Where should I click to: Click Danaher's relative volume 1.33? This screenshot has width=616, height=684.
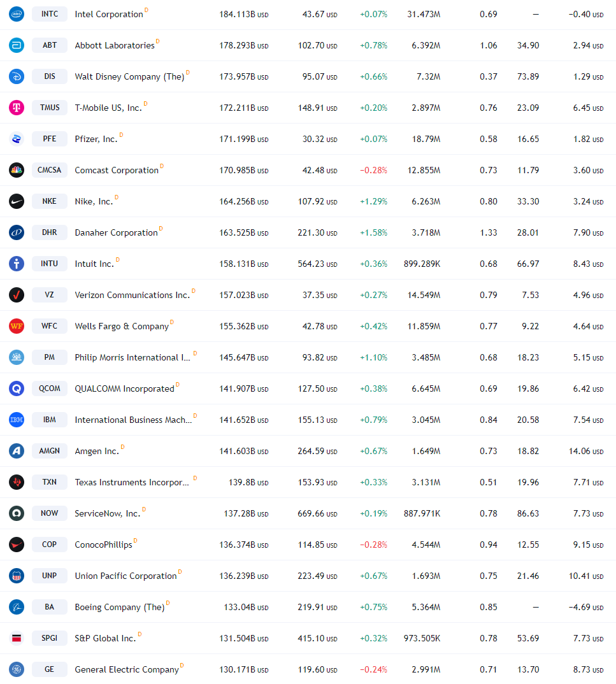(489, 232)
